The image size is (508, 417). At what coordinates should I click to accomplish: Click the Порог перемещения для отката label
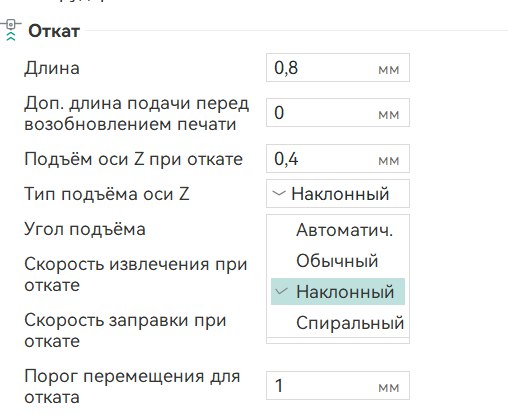tap(132, 387)
